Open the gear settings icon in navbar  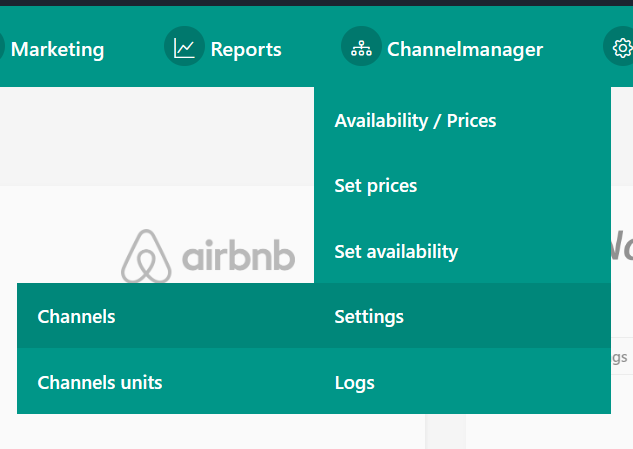pyautogui.click(x=621, y=47)
